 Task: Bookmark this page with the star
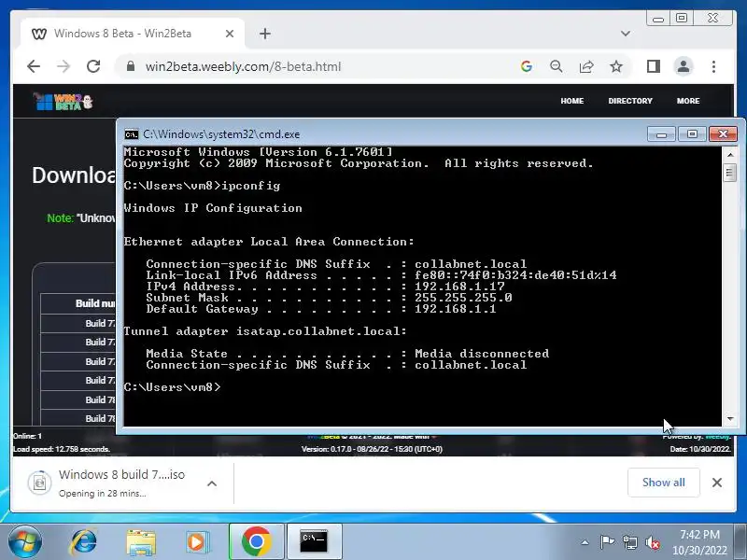[616, 66]
